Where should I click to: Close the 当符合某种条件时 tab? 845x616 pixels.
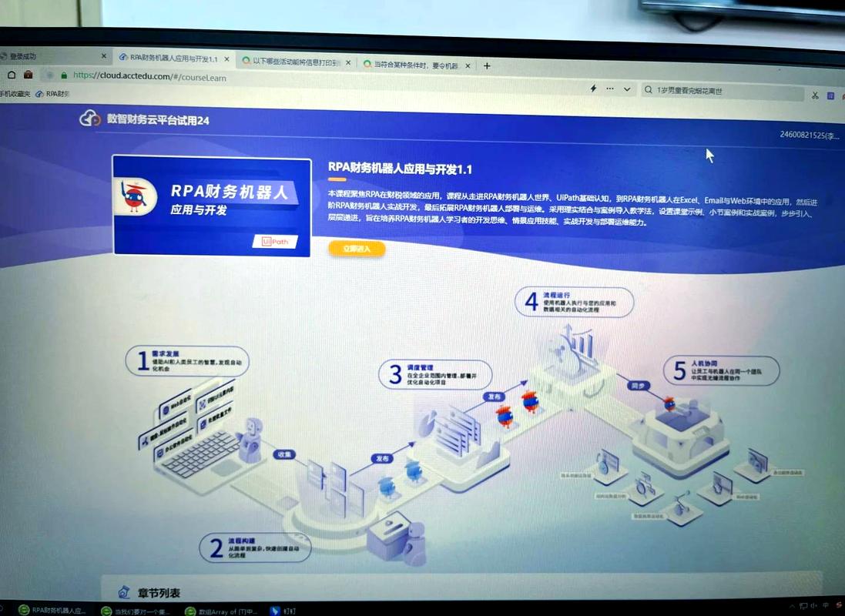[468, 65]
